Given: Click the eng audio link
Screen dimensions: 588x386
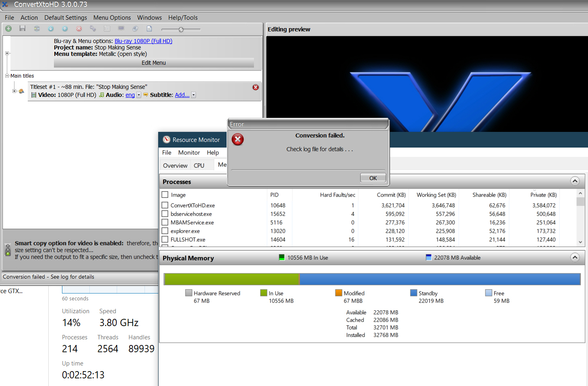Looking at the screenshot, I should [130, 95].
